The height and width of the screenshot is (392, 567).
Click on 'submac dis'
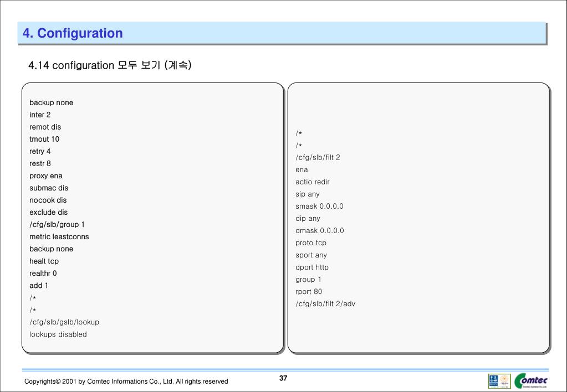49,188
